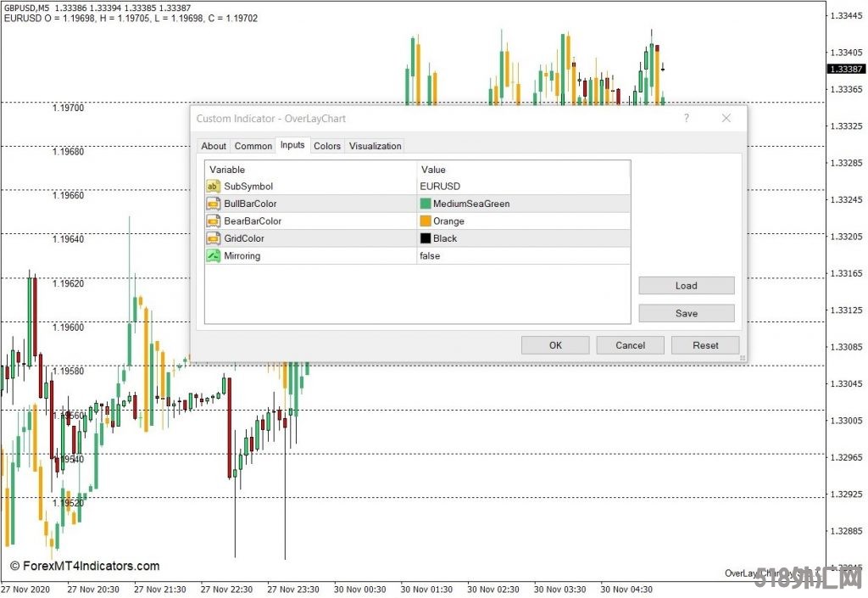Click the Black color swatch

pyautogui.click(x=426, y=238)
